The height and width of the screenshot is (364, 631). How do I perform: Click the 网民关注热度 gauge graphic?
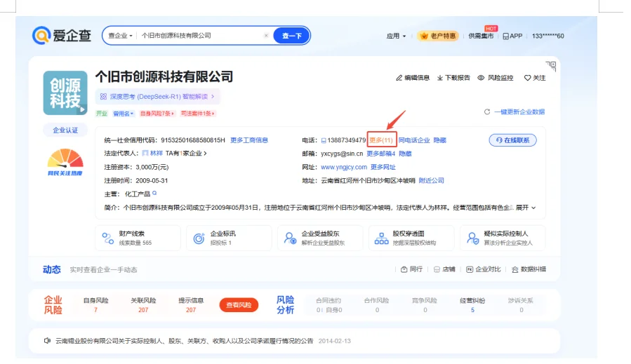(x=65, y=163)
